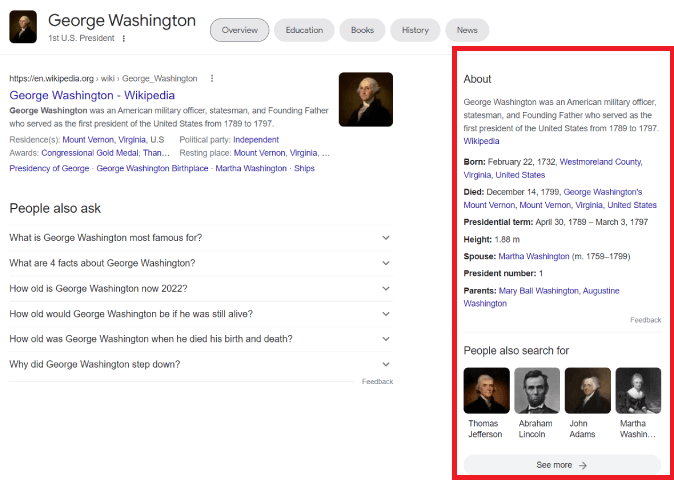Select Abraham Lincoln portrait thumbnail
The height and width of the screenshot is (480, 674).
537,390
